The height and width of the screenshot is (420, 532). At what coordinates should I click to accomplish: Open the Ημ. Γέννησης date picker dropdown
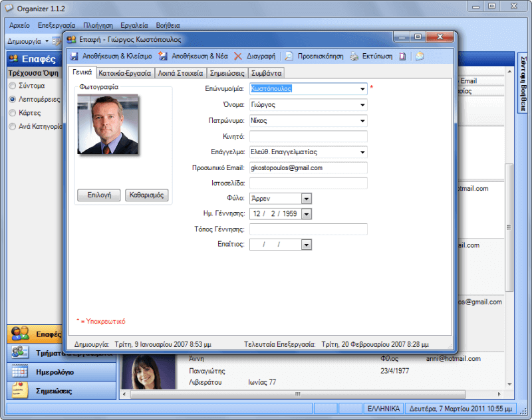tap(307, 213)
